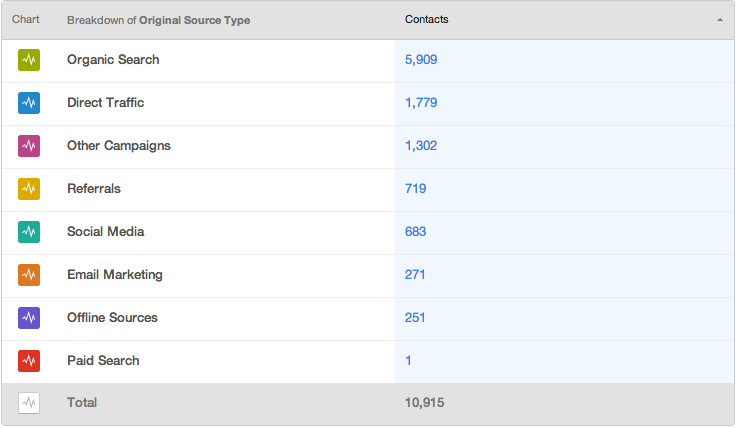Toggle the Other Campaigns chart icon
736x428 pixels.
(x=29, y=146)
